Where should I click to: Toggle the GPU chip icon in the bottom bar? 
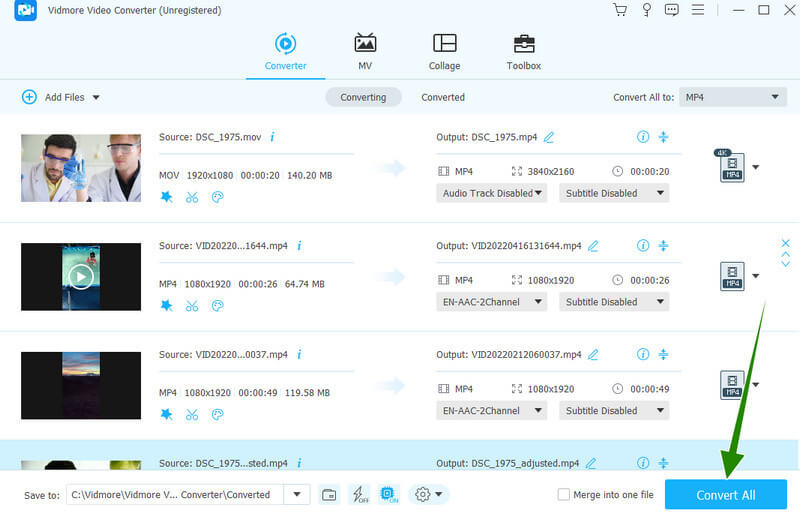click(389, 494)
